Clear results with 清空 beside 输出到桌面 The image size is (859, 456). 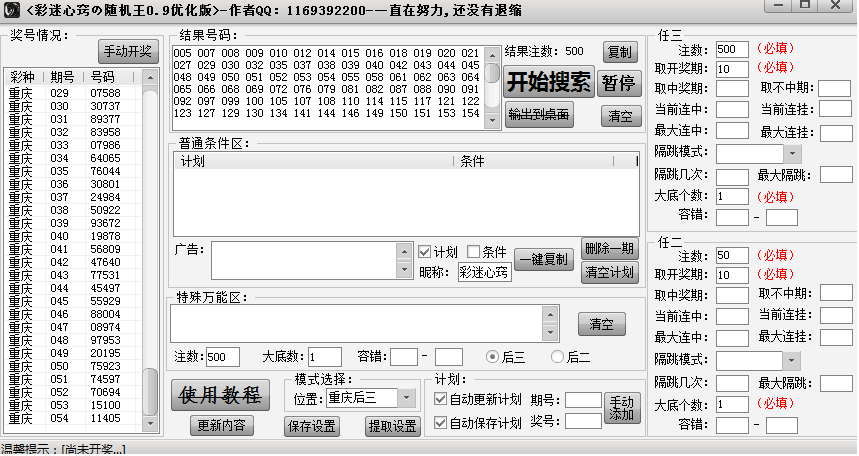click(621, 116)
